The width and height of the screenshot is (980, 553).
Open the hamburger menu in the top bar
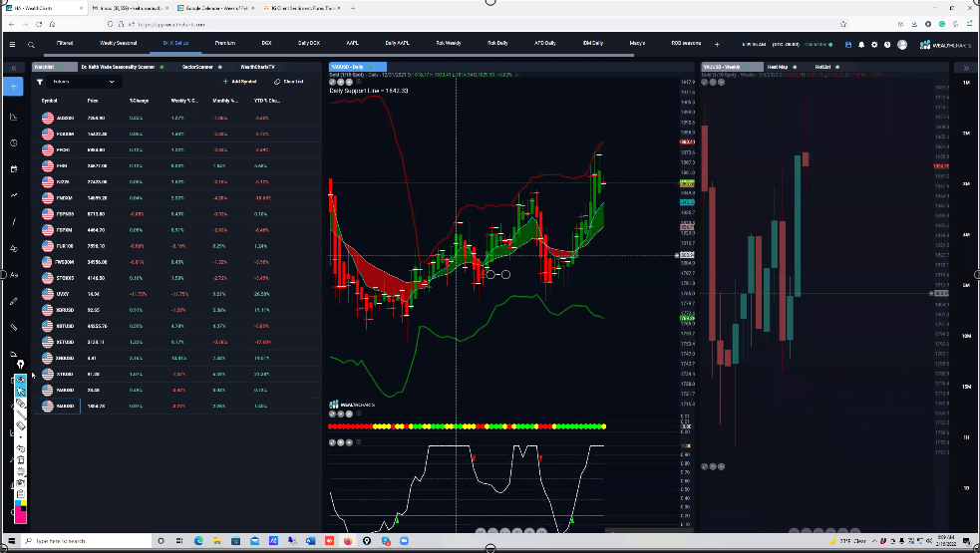point(12,45)
